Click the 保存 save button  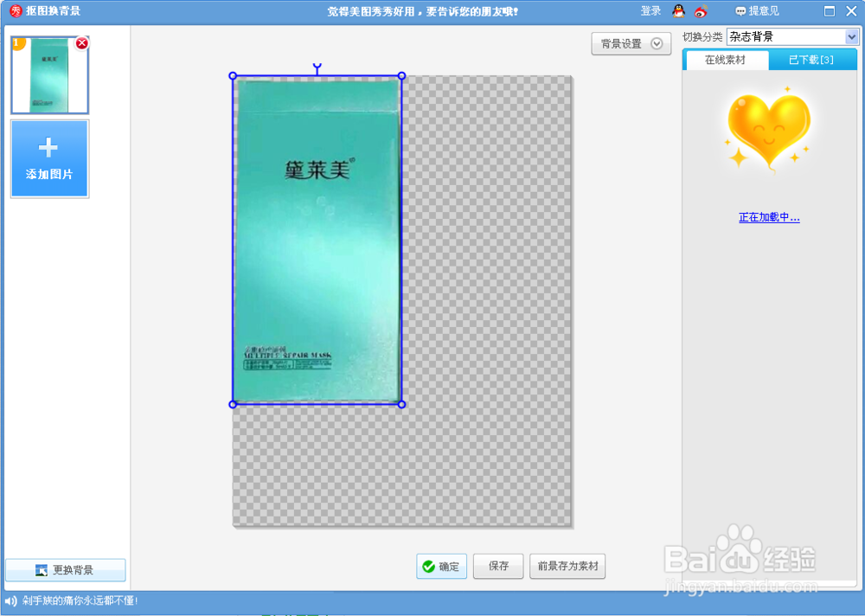(x=498, y=567)
